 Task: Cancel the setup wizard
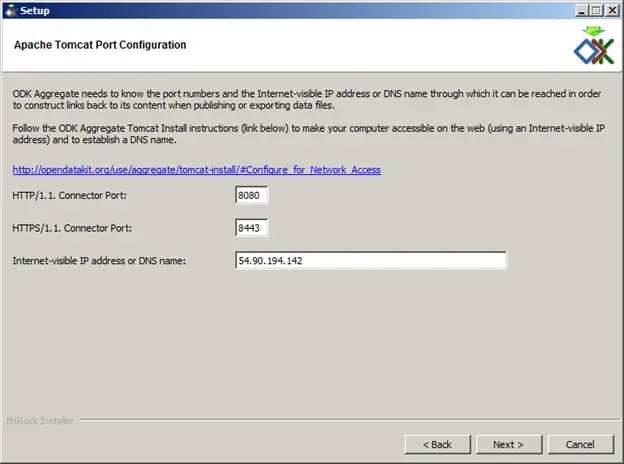pos(581,444)
